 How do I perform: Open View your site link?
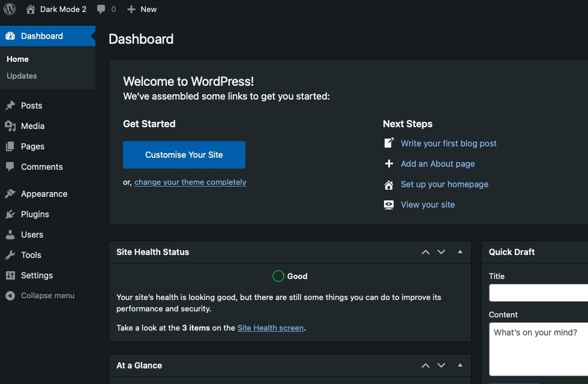point(427,205)
